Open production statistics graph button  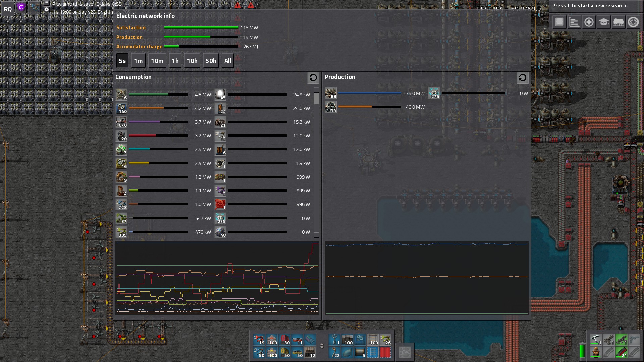click(x=574, y=22)
